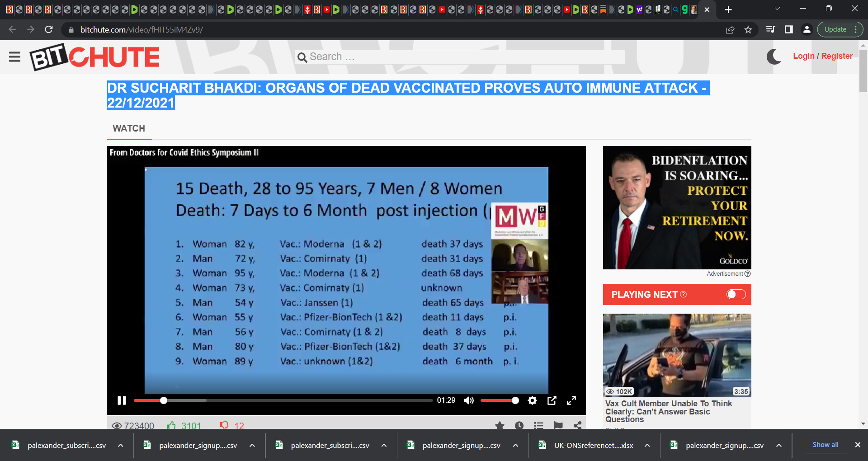Click Playing Next help question mark
This screenshot has width=868, height=461.
click(x=684, y=294)
